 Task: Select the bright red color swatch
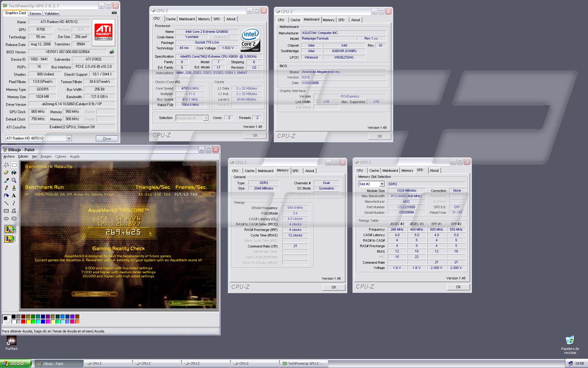(23, 321)
